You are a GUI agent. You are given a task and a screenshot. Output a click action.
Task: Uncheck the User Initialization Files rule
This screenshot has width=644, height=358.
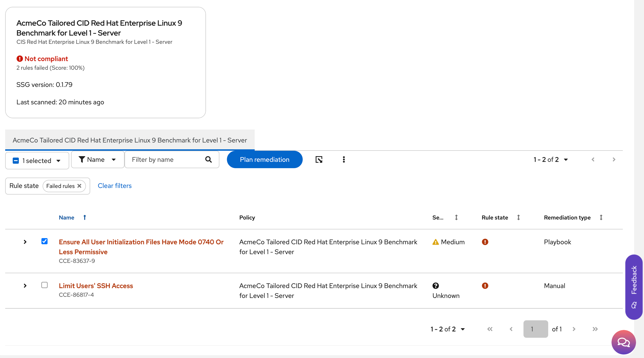pos(44,241)
